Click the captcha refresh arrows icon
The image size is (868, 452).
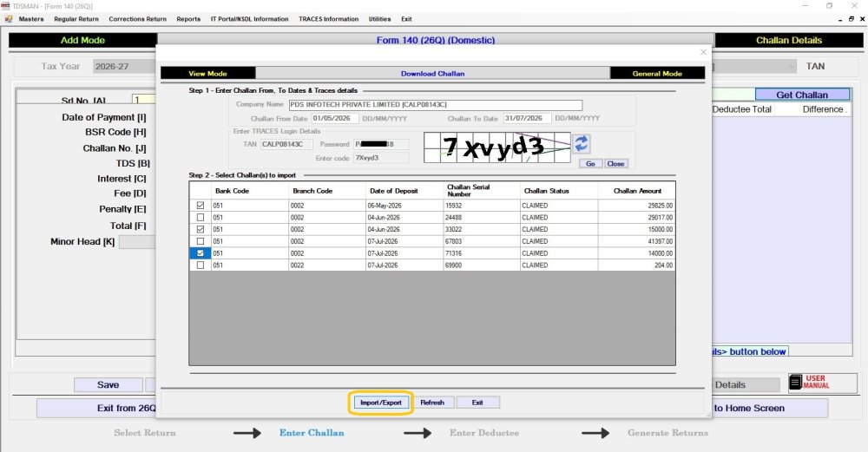[x=581, y=144]
